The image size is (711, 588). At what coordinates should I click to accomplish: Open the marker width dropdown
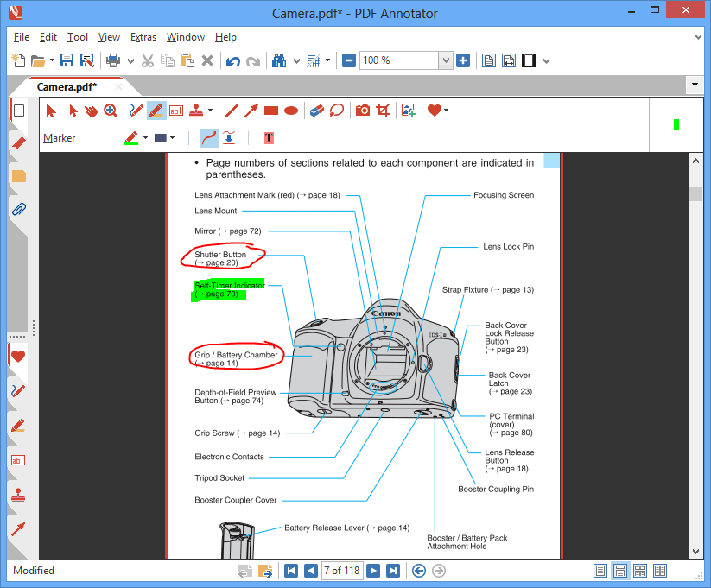coord(173,138)
